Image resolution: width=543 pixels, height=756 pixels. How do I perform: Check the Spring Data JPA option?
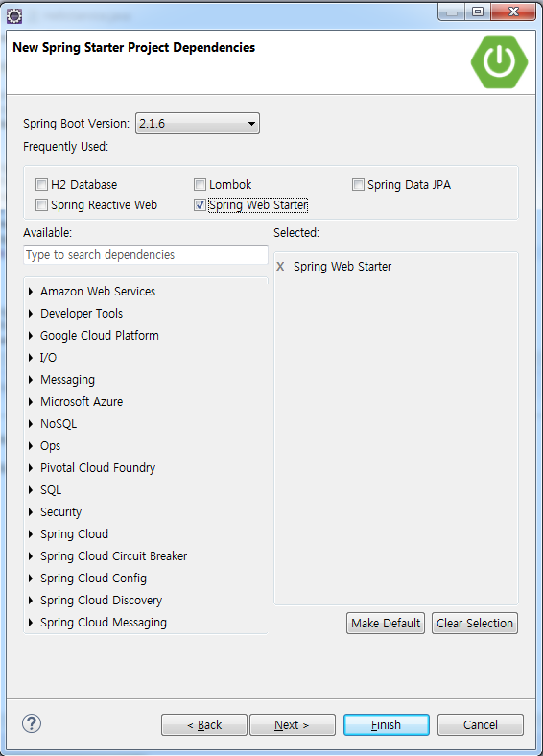pyautogui.click(x=358, y=184)
